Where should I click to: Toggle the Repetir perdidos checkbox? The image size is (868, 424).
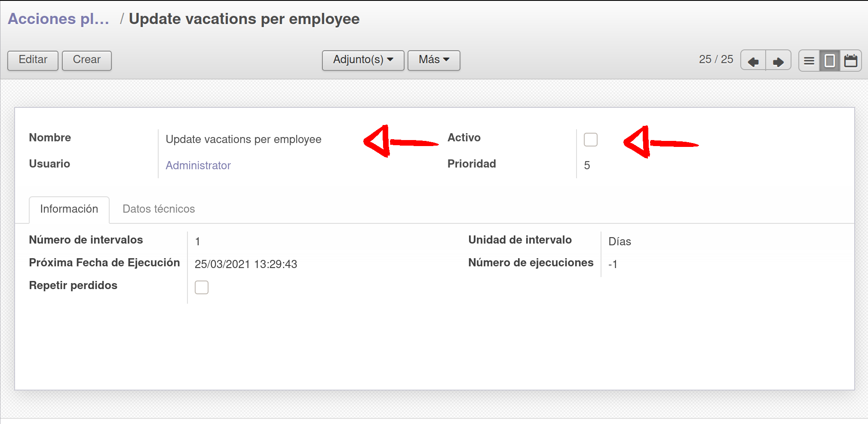point(201,287)
